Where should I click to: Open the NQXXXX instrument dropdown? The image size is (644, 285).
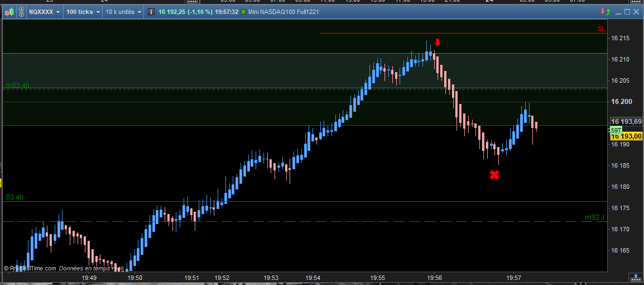[44, 12]
